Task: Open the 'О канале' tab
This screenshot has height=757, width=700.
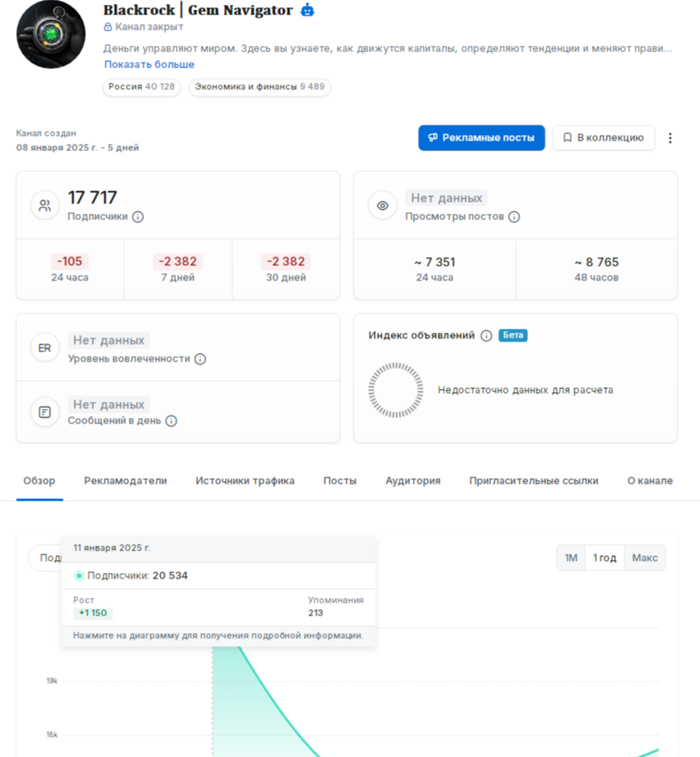Action: [650, 481]
